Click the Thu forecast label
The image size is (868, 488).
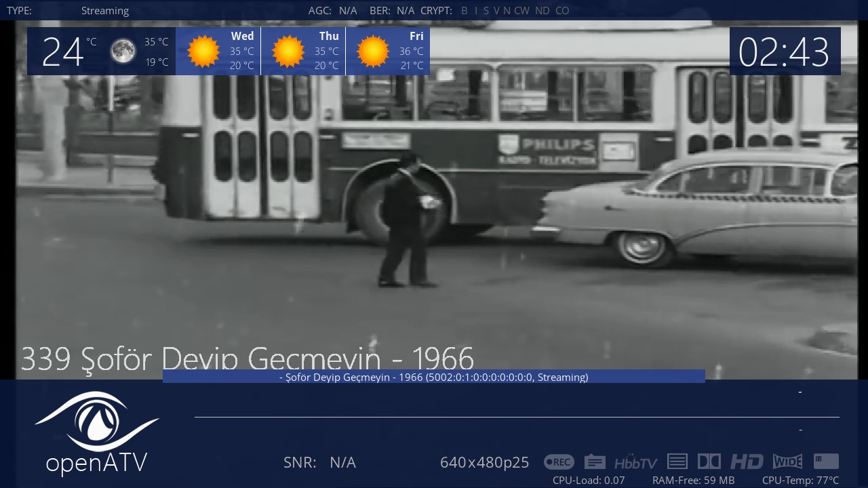point(329,37)
